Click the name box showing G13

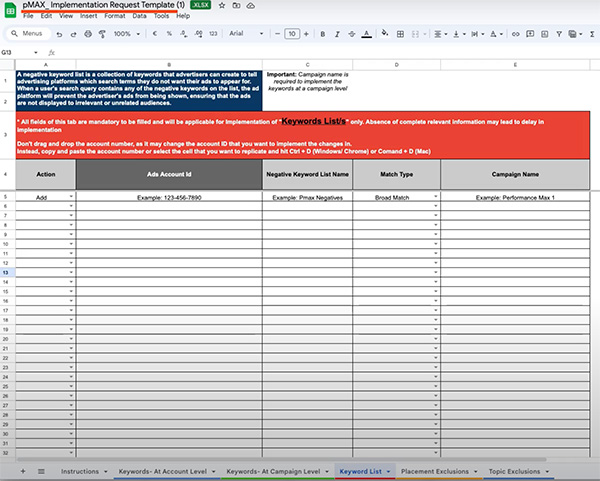(x=19, y=52)
